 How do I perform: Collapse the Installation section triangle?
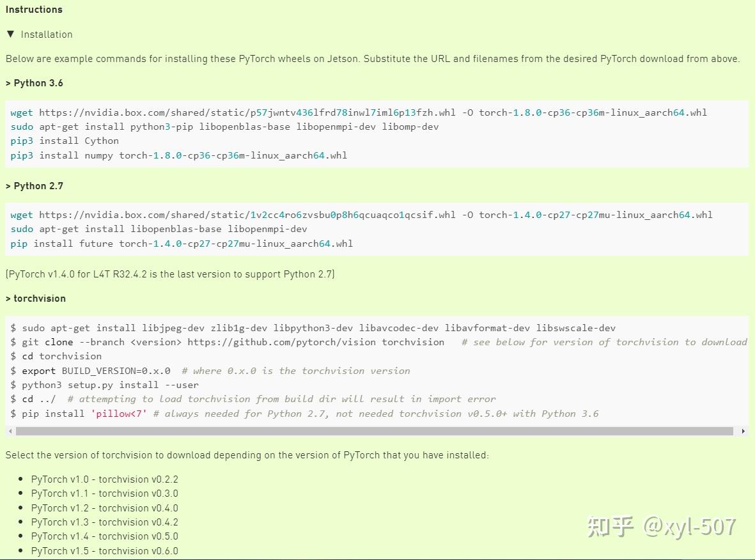[11, 34]
